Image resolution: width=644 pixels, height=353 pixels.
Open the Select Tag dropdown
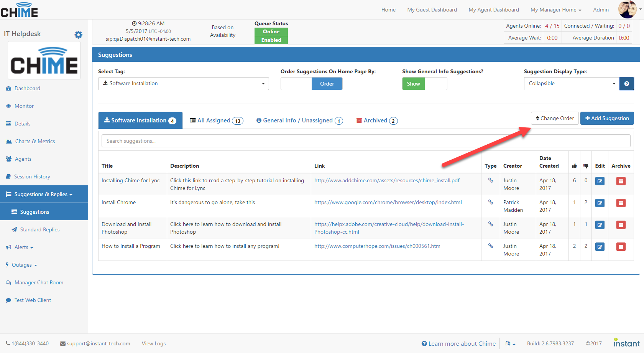pyautogui.click(x=183, y=84)
